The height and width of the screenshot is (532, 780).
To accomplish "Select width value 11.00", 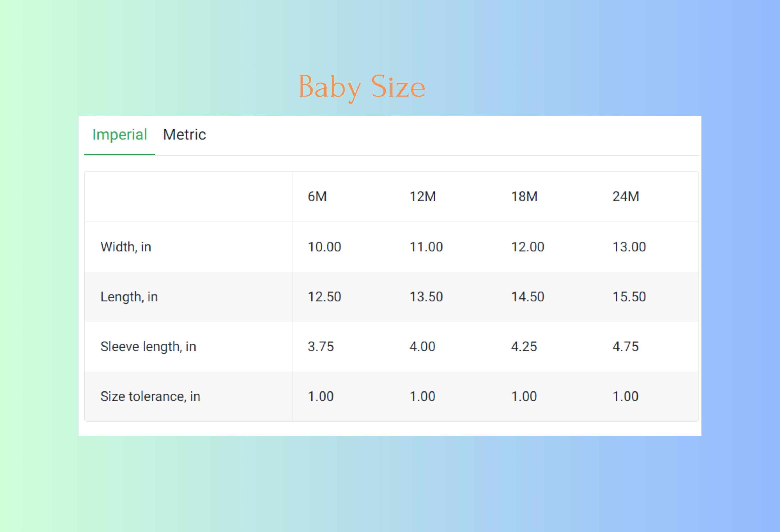I will (x=426, y=247).
